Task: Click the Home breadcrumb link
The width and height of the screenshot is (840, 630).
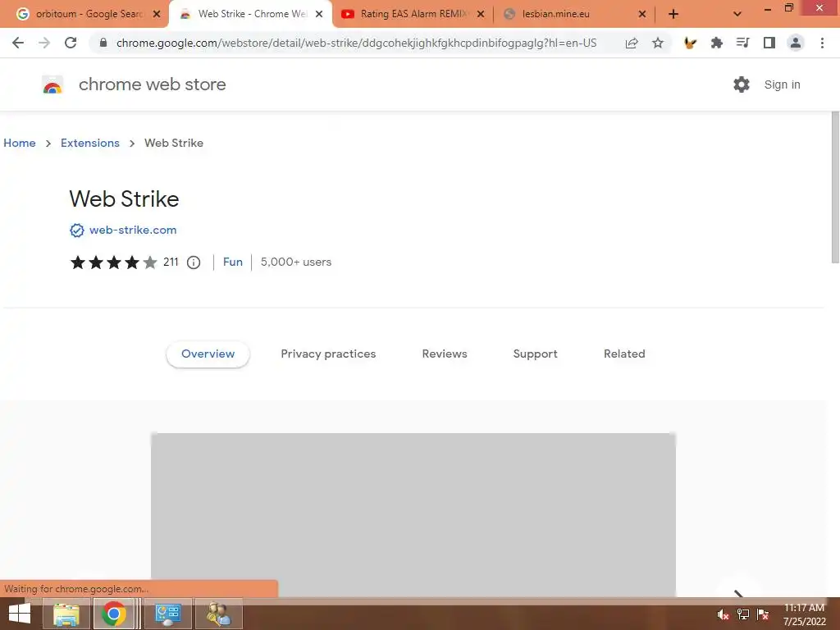Action: (x=20, y=143)
